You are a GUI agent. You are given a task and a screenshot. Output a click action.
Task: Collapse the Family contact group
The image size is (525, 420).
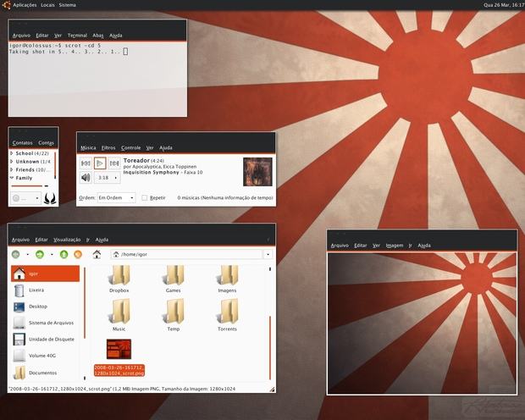(x=12, y=178)
